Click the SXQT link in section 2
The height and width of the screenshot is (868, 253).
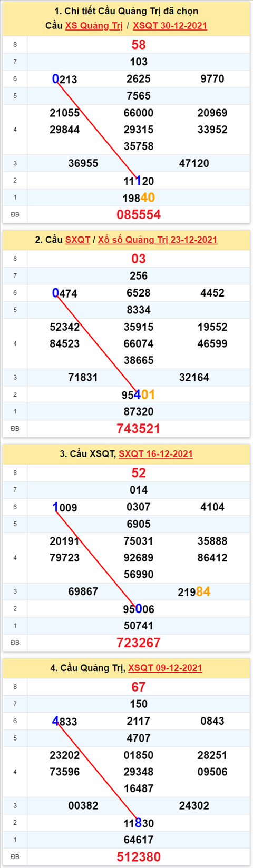coord(77,240)
